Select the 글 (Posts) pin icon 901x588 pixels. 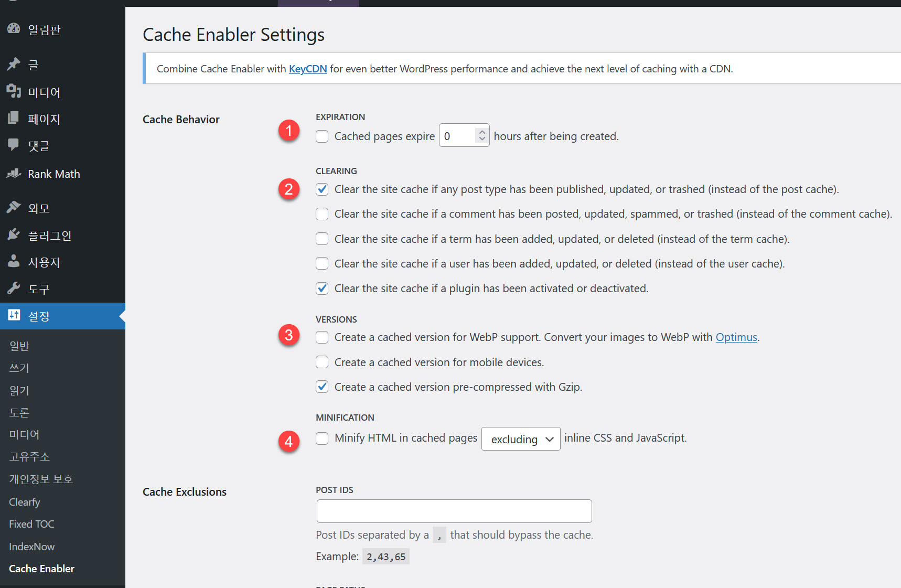point(14,64)
